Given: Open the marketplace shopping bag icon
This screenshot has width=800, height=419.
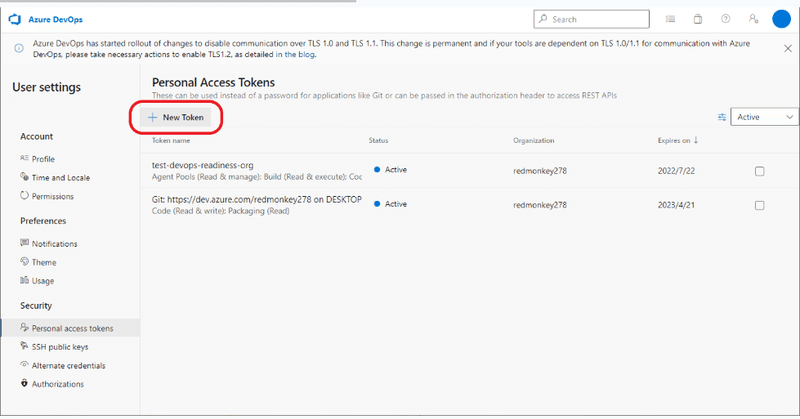Looking at the screenshot, I should click(697, 19).
